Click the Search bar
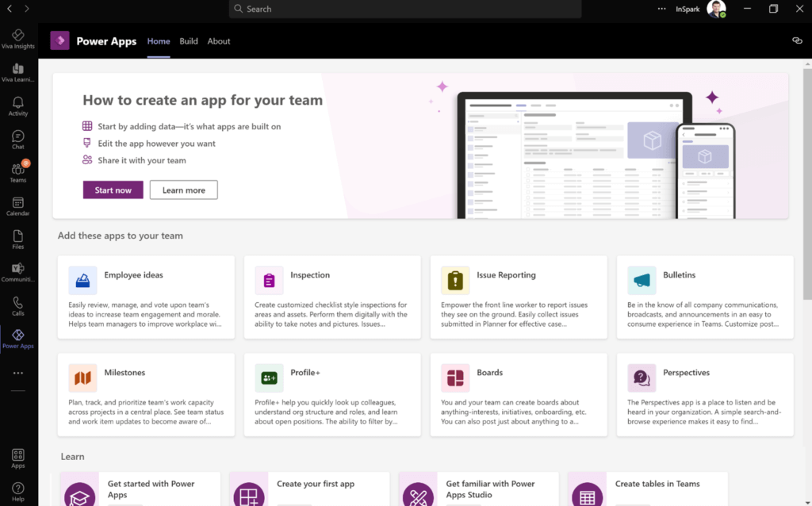 click(x=405, y=9)
